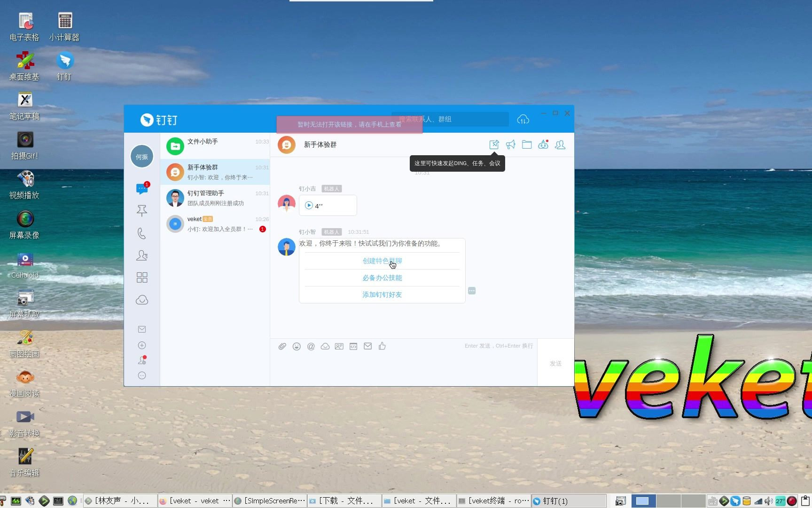Open the contacts tab in sidebar
Viewport: 812px width, 508px height.
[x=142, y=255]
